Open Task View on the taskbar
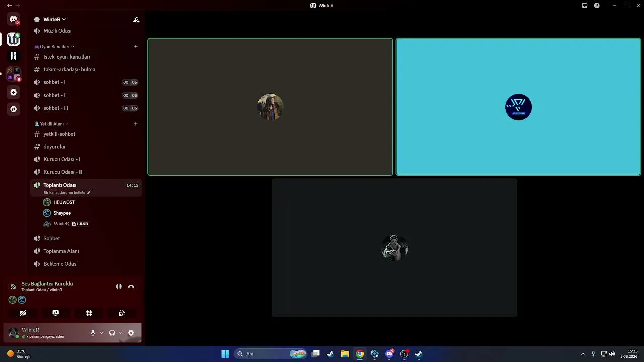This screenshot has height=362, width=644. pyautogui.click(x=316, y=354)
